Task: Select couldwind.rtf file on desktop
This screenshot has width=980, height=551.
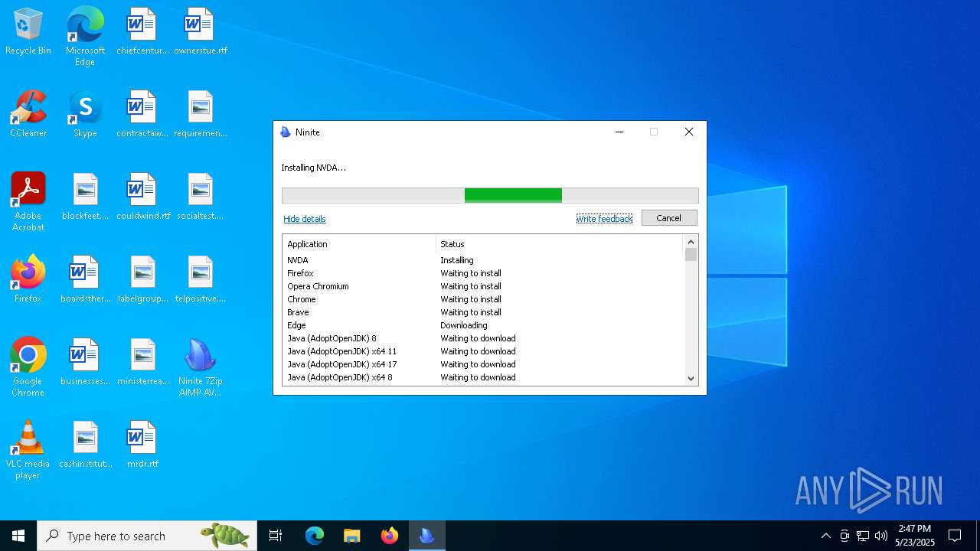Action: click(x=142, y=197)
